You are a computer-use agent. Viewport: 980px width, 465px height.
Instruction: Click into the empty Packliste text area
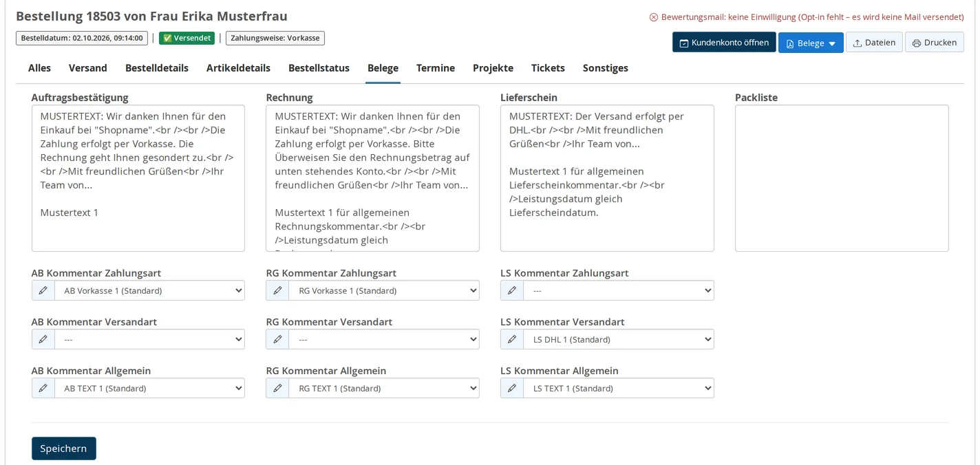pyautogui.click(x=842, y=178)
